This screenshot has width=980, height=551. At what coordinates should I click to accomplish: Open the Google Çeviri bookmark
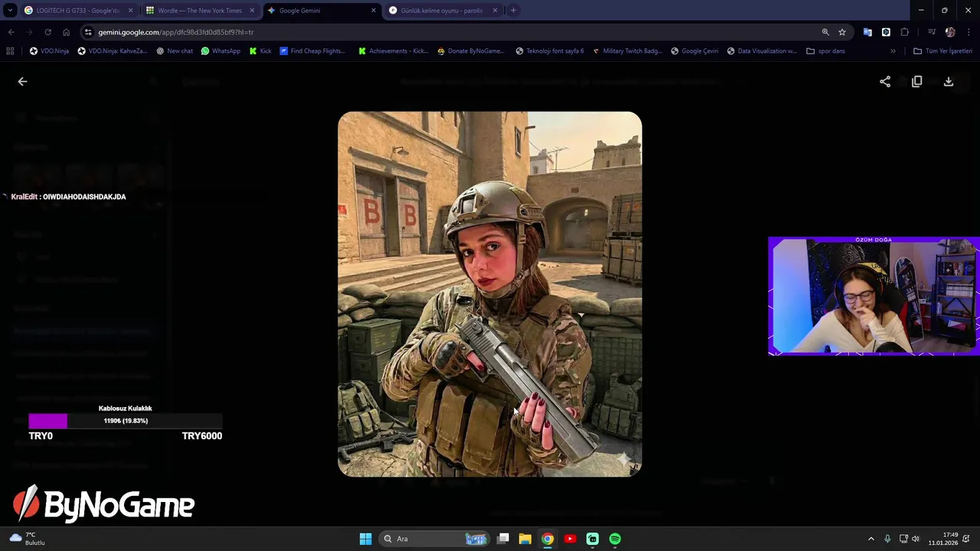[694, 51]
